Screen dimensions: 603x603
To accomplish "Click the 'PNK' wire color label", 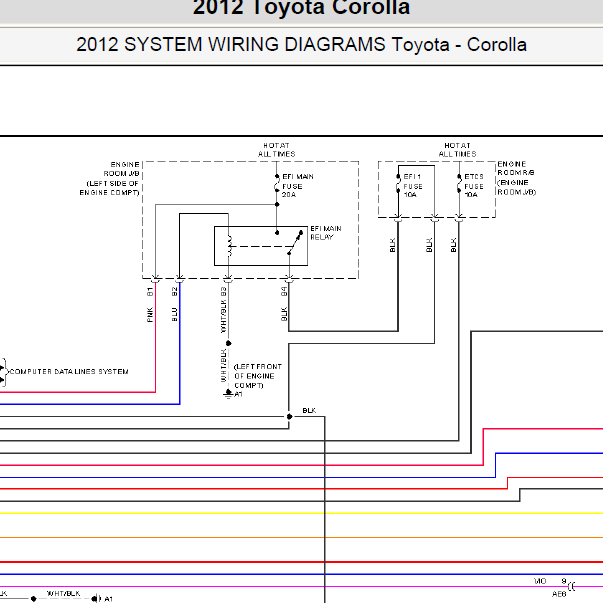I will coord(150,315).
